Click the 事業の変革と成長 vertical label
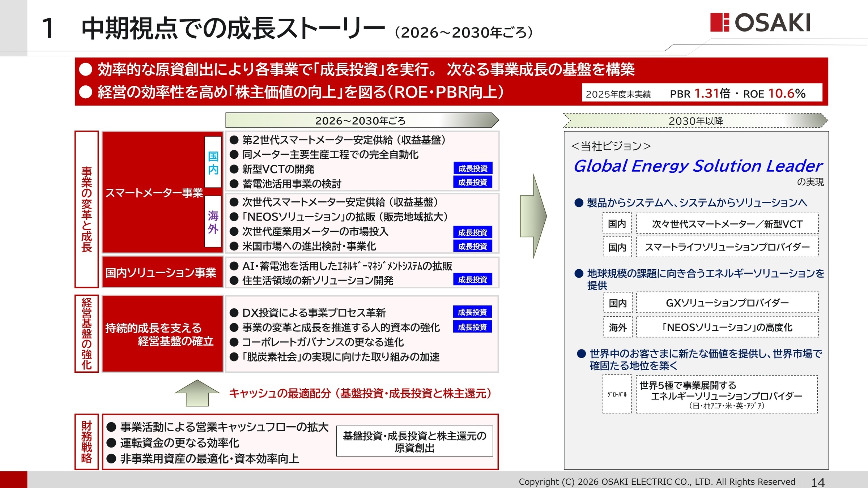 coord(86,209)
